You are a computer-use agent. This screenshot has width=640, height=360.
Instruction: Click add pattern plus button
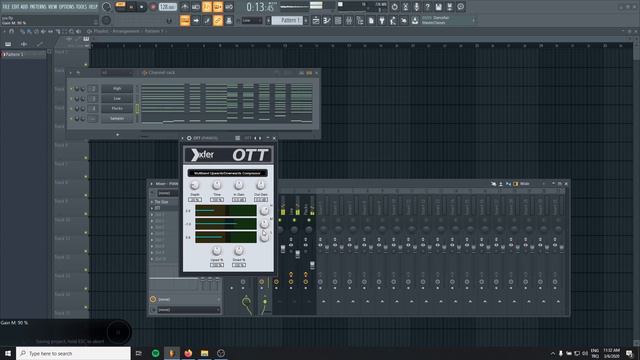[306, 20]
